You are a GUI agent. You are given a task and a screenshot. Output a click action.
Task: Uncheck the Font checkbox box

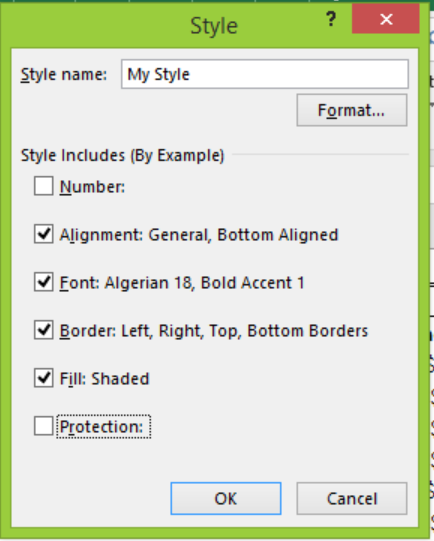click(x=43, y=282)
